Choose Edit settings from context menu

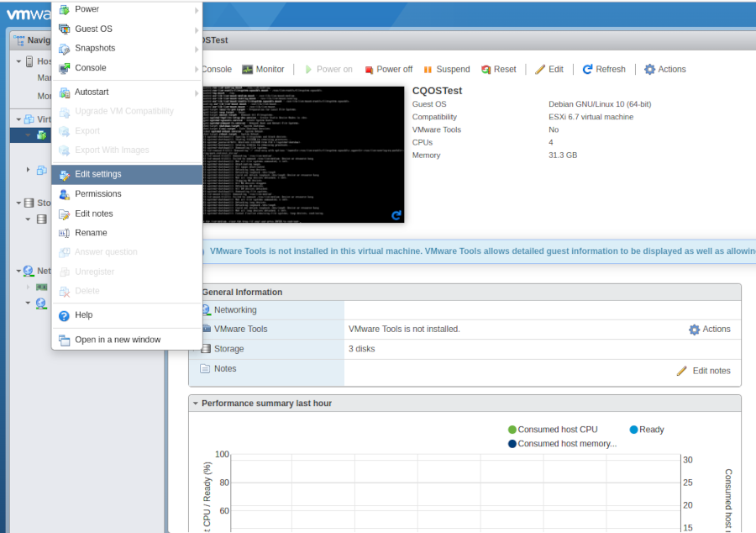coord(127,174)
